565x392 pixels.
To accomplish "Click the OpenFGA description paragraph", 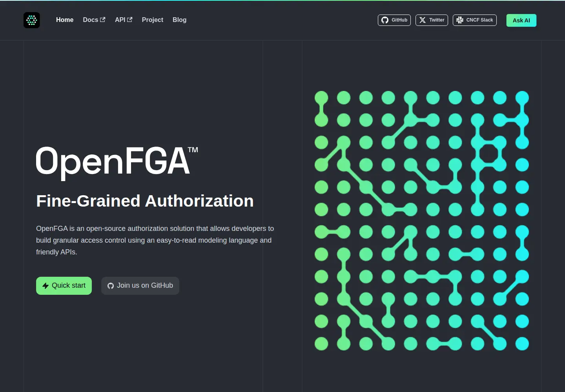I will tap(155, 240).
